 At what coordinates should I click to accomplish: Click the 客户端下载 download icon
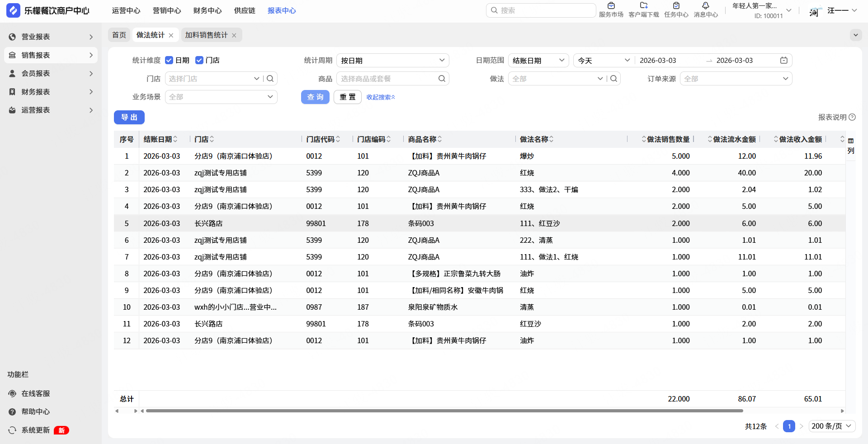point(644,6)
